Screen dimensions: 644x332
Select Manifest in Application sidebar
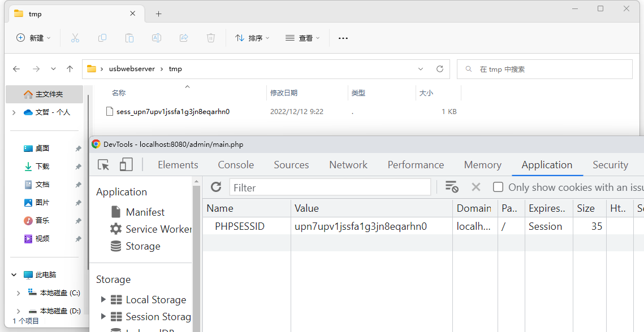(x=145, y=212)
